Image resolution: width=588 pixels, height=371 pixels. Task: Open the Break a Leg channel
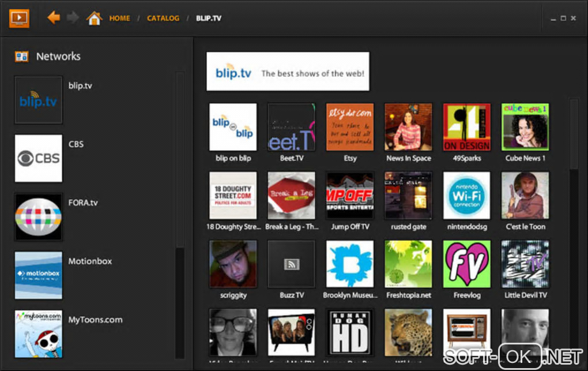[x=291, y=195]
